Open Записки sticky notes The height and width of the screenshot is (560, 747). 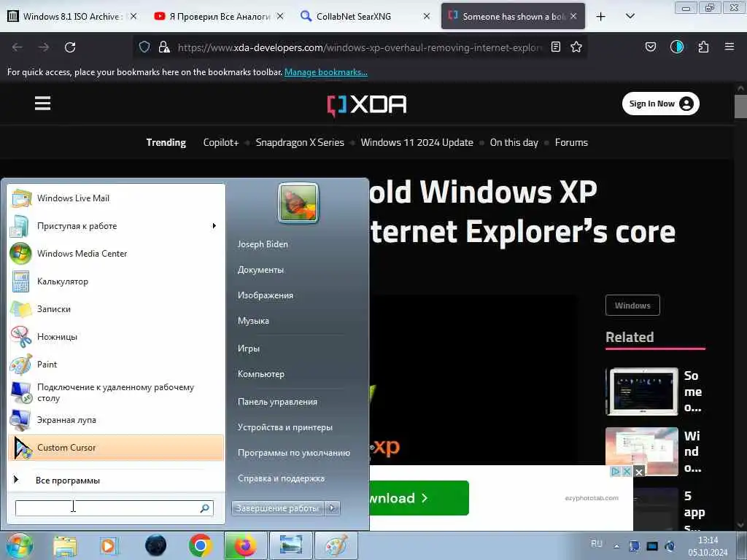116,309
